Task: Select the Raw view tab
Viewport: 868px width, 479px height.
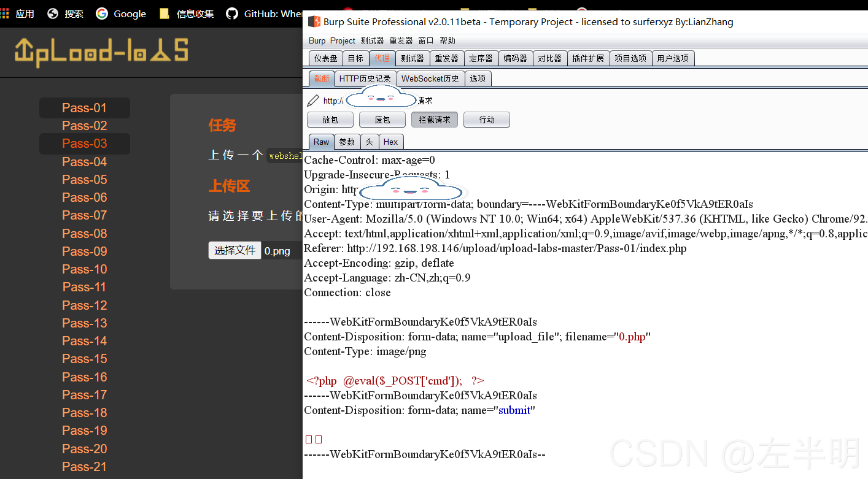Action: click(322, 142)
